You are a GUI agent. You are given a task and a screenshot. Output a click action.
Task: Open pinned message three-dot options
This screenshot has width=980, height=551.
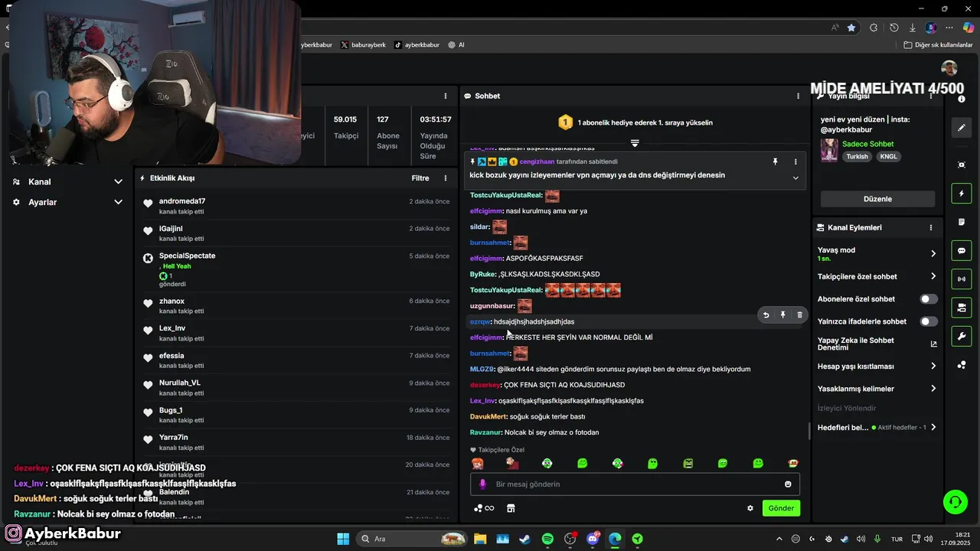point(795,162)
